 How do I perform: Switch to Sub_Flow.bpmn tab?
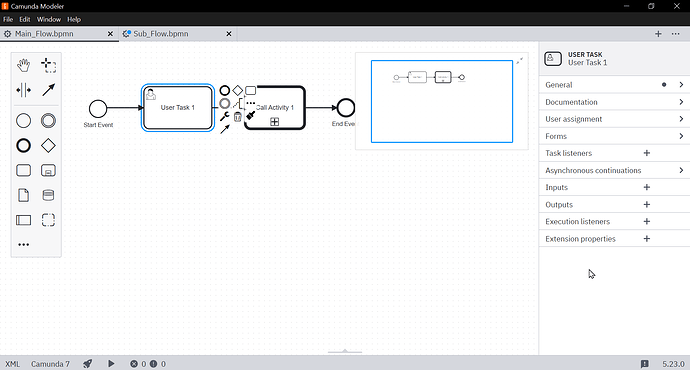click(161, 34)
